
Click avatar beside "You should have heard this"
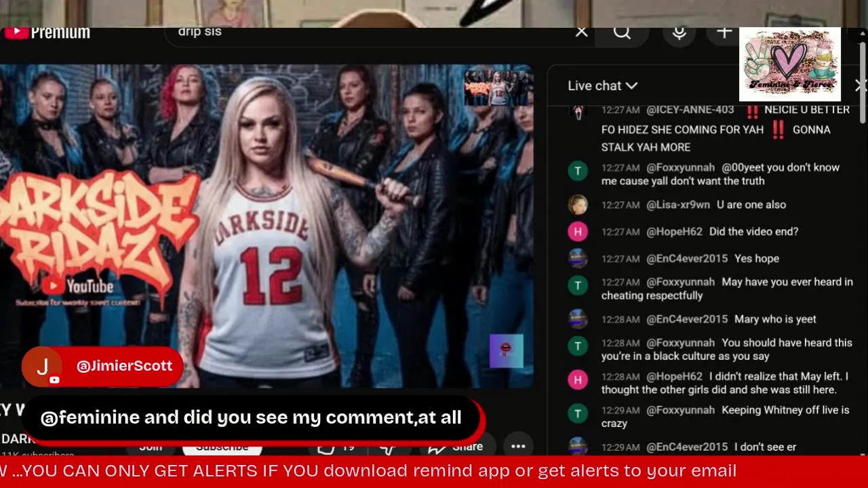coord(578,346)
